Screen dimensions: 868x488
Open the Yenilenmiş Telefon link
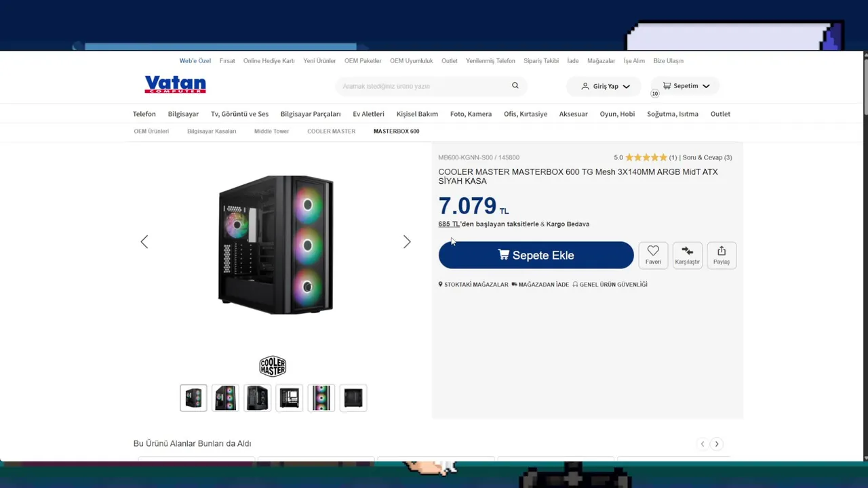pyautogui.click(x=490, y=61)
